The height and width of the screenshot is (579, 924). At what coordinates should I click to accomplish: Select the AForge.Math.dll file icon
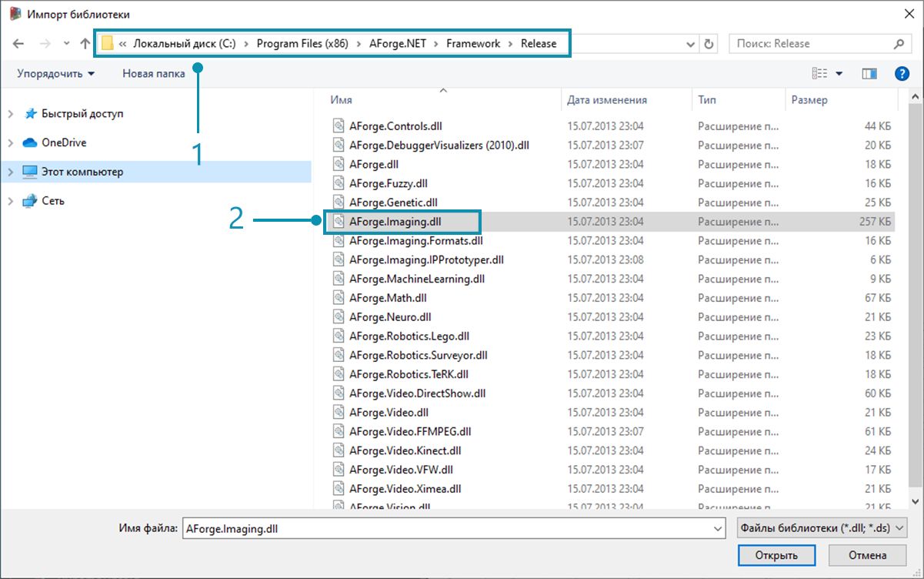339,297
